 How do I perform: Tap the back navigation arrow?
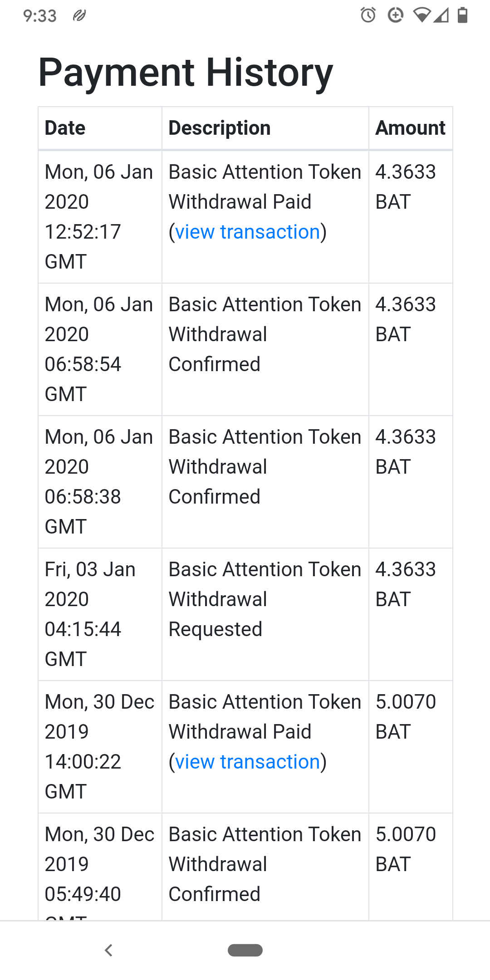[x=108, y=950]
